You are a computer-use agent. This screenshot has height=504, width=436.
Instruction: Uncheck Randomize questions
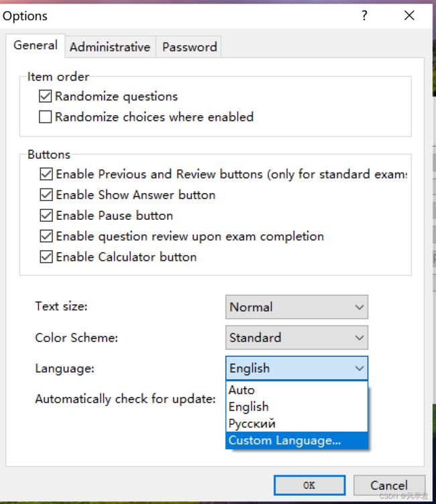[x=45, y=96]
